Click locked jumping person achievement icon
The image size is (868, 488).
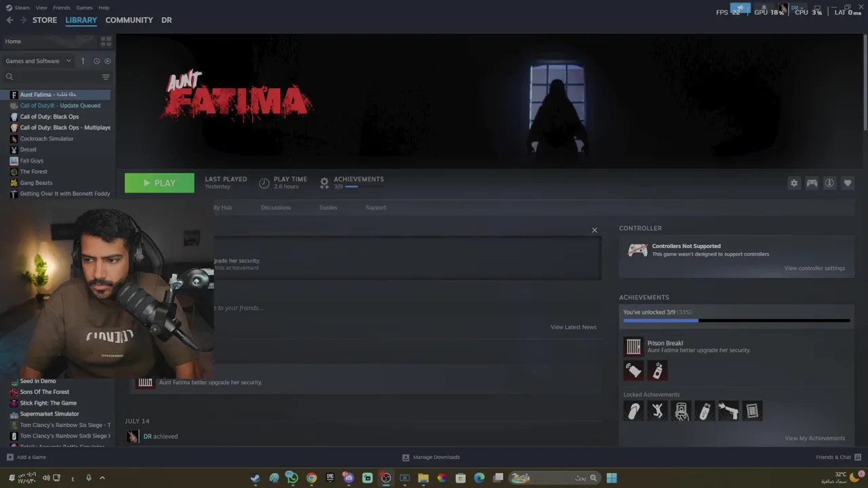point(657,411)
